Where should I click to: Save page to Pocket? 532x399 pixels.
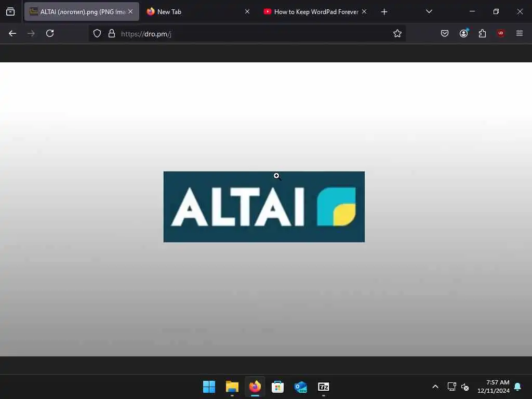445,33
